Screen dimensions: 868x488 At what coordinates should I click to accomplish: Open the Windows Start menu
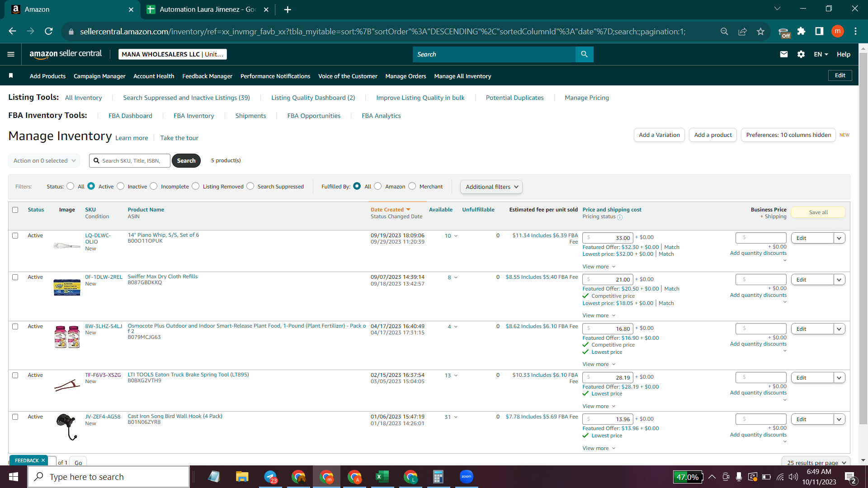point(14,477)
